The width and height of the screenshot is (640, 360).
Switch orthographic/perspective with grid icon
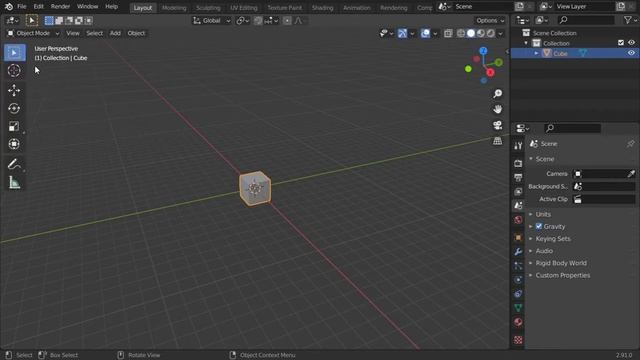point(497,141)
